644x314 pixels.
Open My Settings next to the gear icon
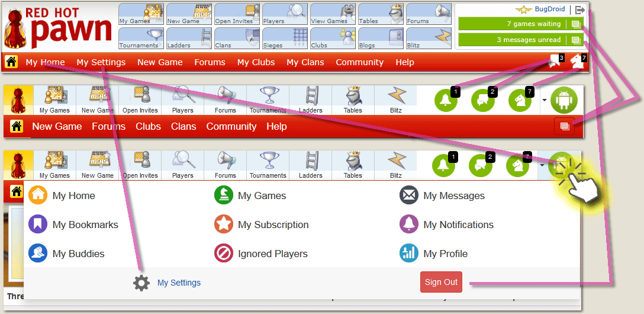click(179, 283)
